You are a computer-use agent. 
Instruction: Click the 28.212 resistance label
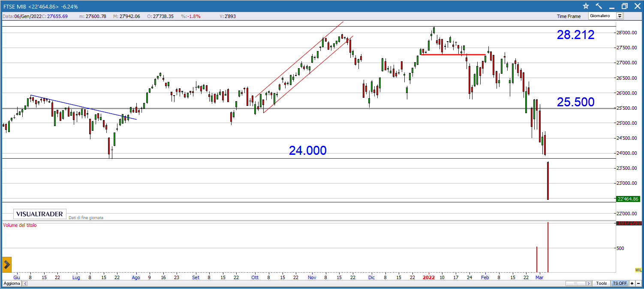(575, 35)
